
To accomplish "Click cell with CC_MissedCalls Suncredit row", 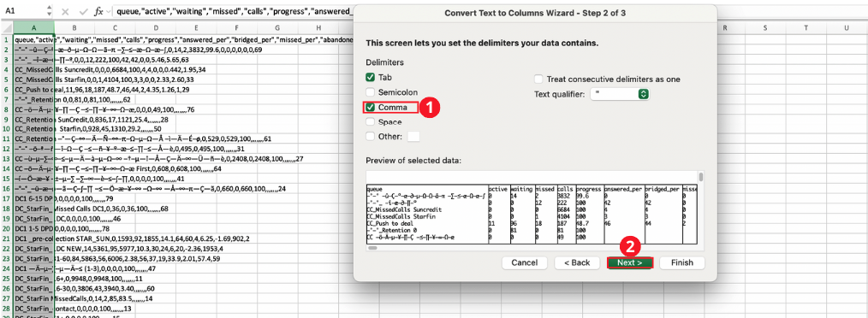I will click(x=33, y=70).
